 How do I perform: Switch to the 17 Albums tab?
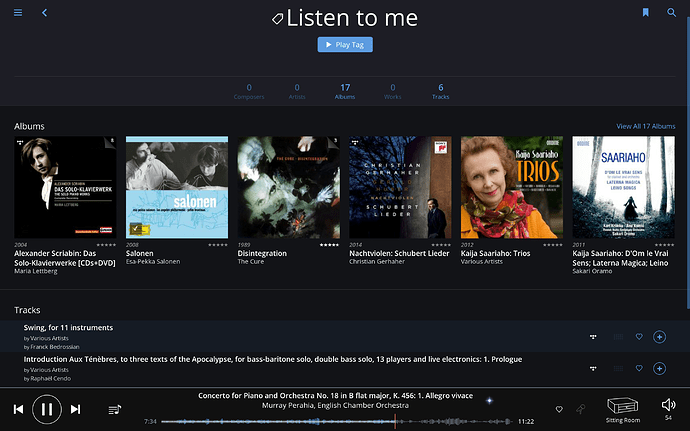pos(345,92)
